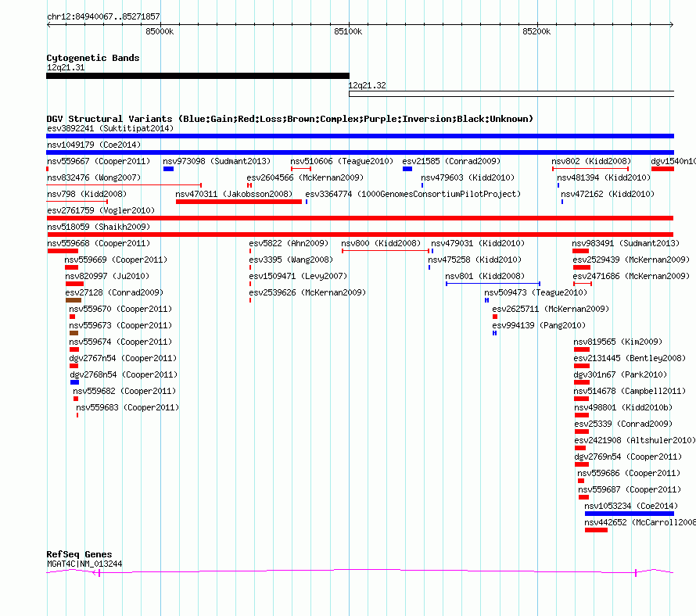This screenshot has height=616, width=696.
Task: Select the nsv559669 (Cooper2011) label
Action: click(x=116, y=260)
